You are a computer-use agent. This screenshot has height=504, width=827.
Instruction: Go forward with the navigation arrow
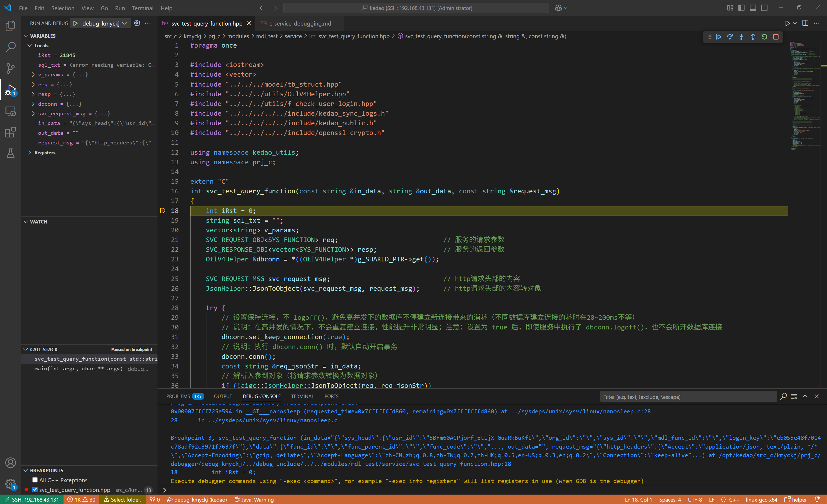tap(274, 8)
